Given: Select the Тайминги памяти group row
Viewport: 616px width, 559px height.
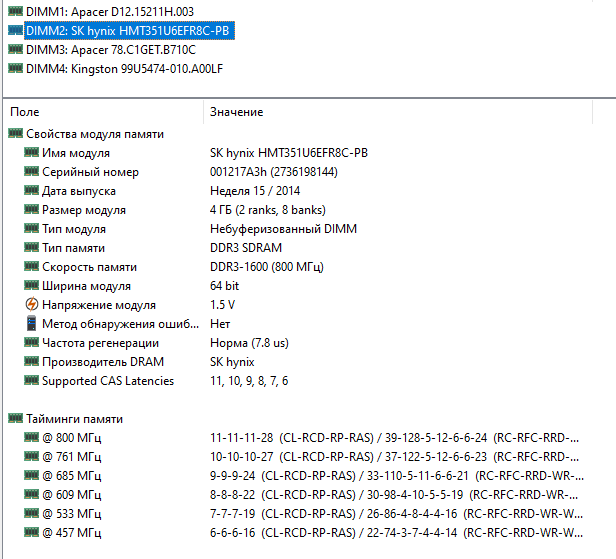Looking at the screenshot, I should [74, 419].
